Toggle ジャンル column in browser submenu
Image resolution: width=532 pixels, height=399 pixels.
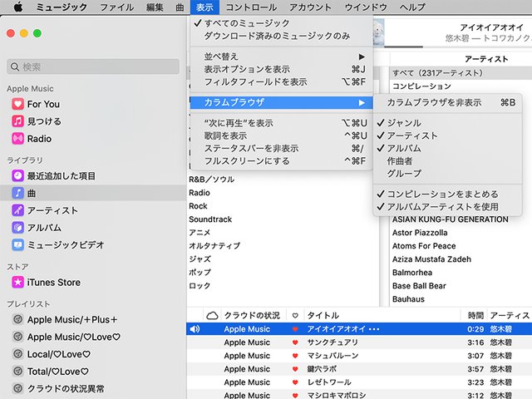pyautogui.click(x=404, y=123)
